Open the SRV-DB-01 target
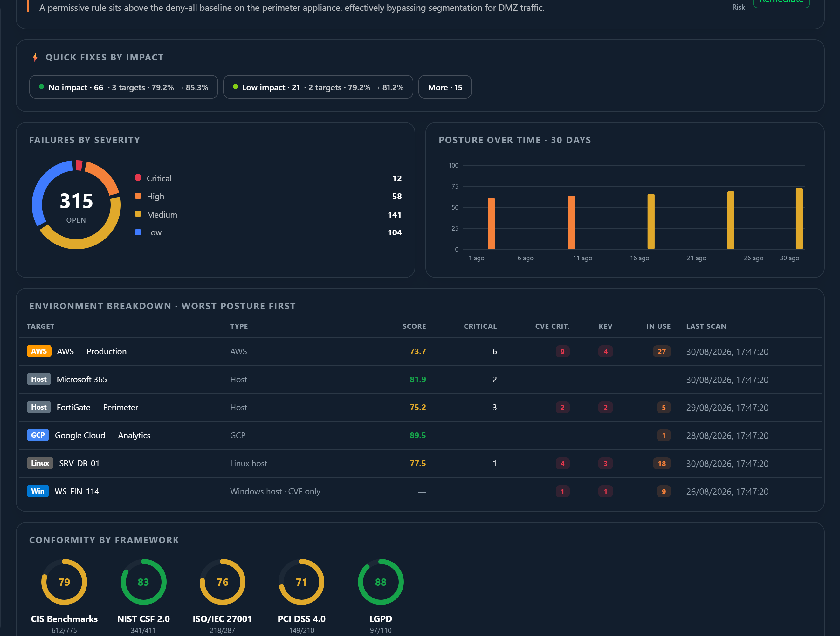The height and width of the screenshot is (636, 840). pos(79,463)
